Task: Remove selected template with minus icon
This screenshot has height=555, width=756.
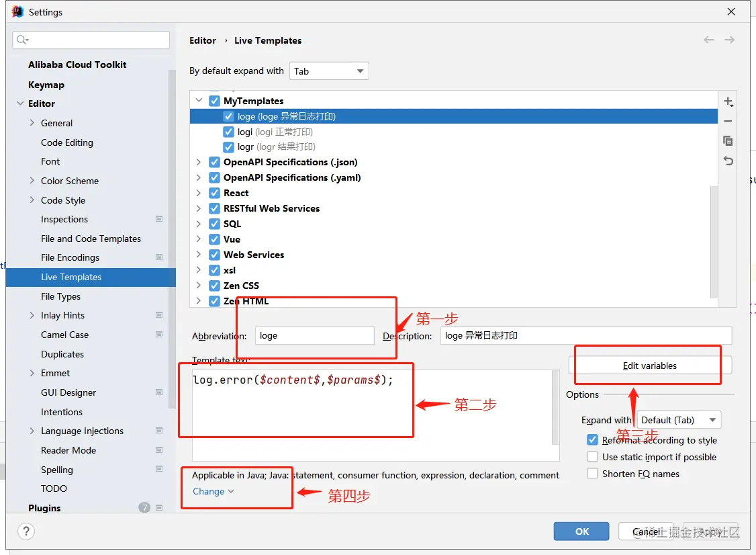Action: point(728,121)
